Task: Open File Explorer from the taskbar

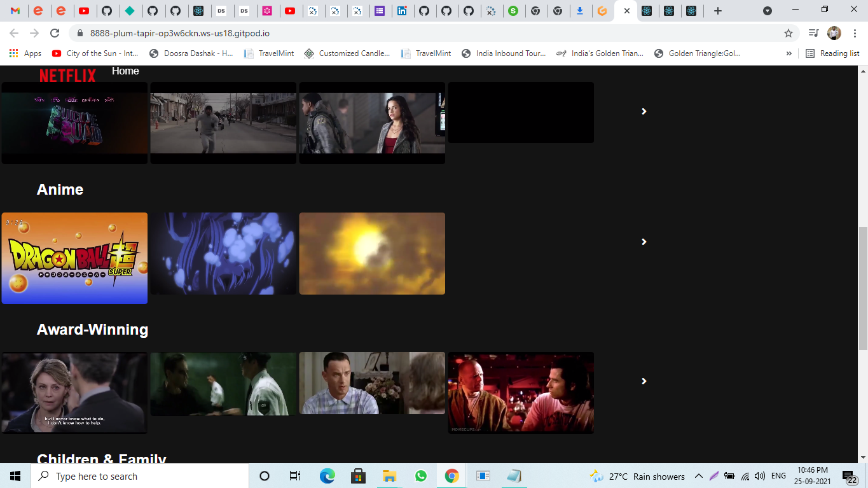Action: [x=389, y=476]
